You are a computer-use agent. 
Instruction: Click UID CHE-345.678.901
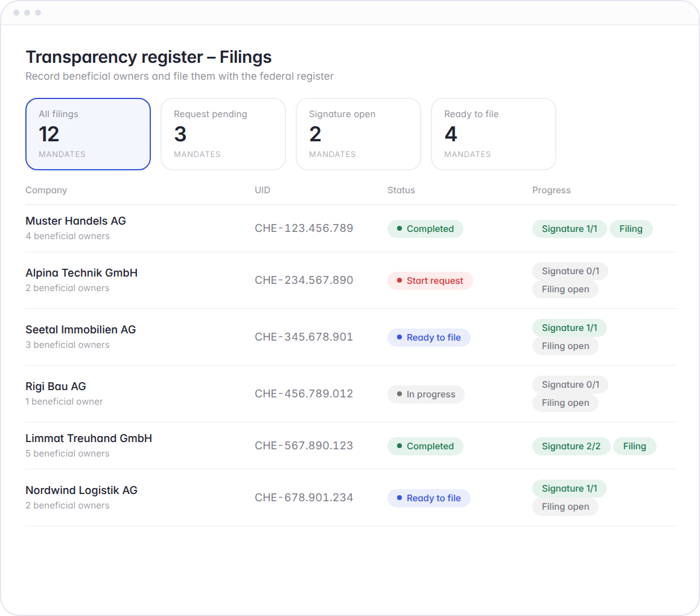pos(304,337)
